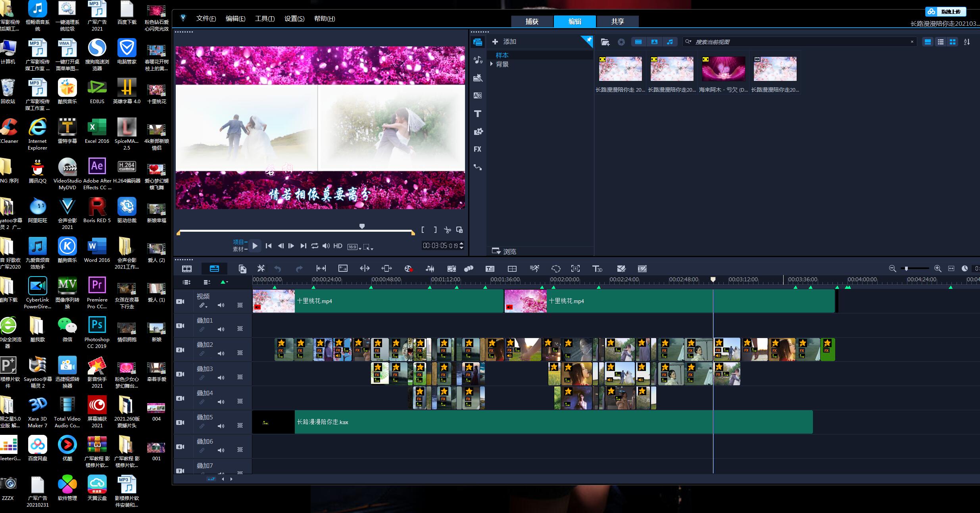
Task: Open the 文件(F) menu
Action: [x=206, y=19]
